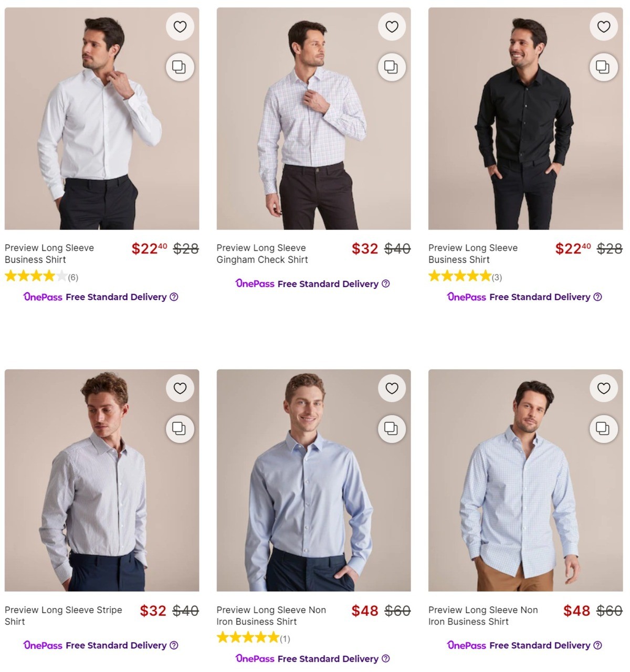The height and width of the screenshot is (672, 630).
Task: Toggle the wishlist heart on the white Business Shirt
Action: pos(180,26)
